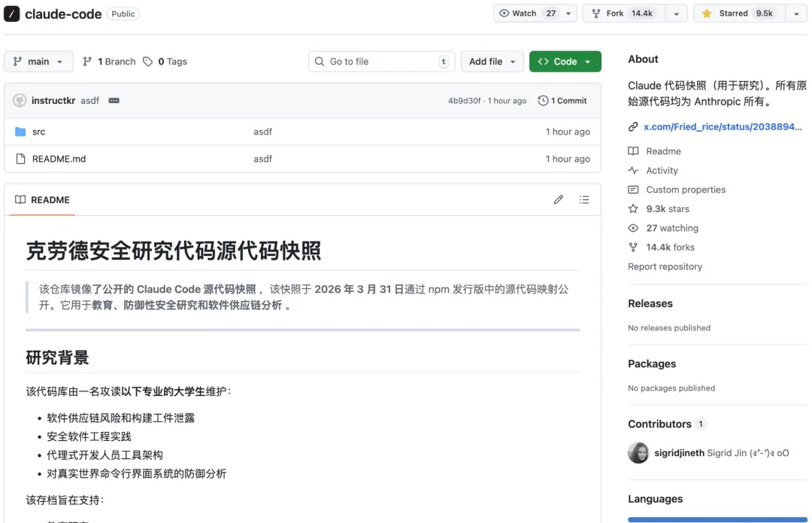View the 1 Commit history link
812x523 pixels.
click(x=562, y=101)
